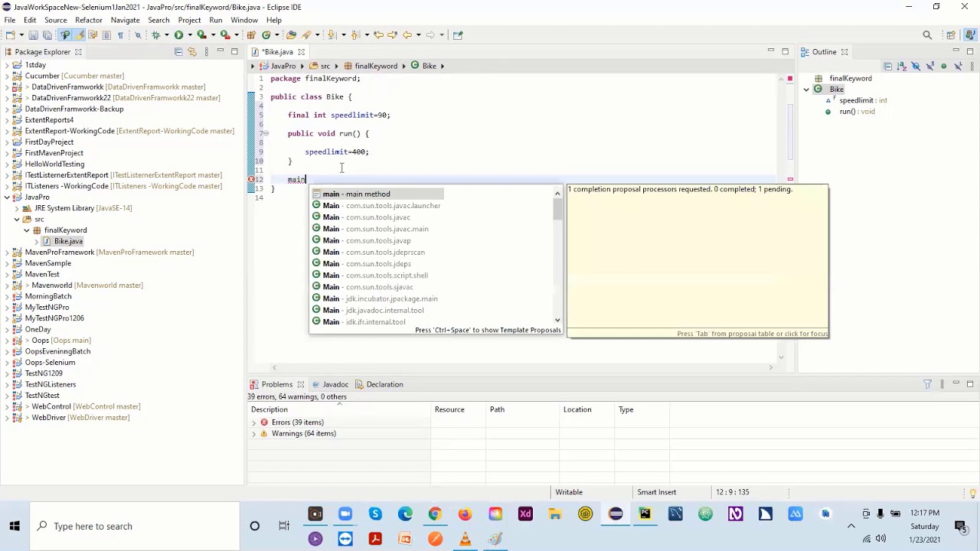Expand Errors (39 items) in Problems
The width and height of the screenshot is (980, 551).
pos(254,422)
